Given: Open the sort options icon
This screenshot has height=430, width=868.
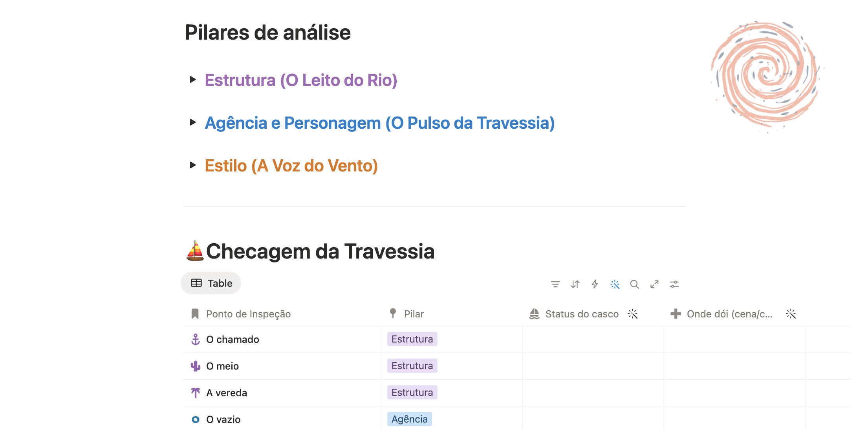Looking at the screenshot, I should tap(575, 284).
